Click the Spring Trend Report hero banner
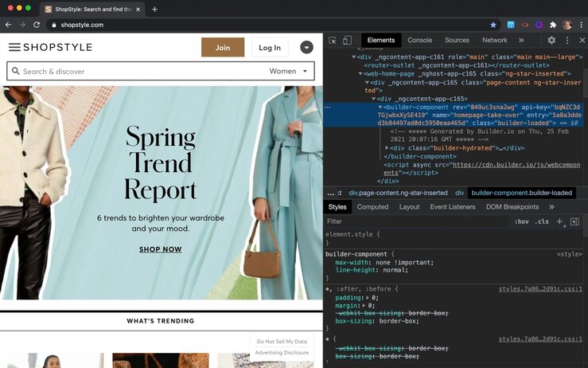This screenshot has width=588, height=368. click(162, 193)
